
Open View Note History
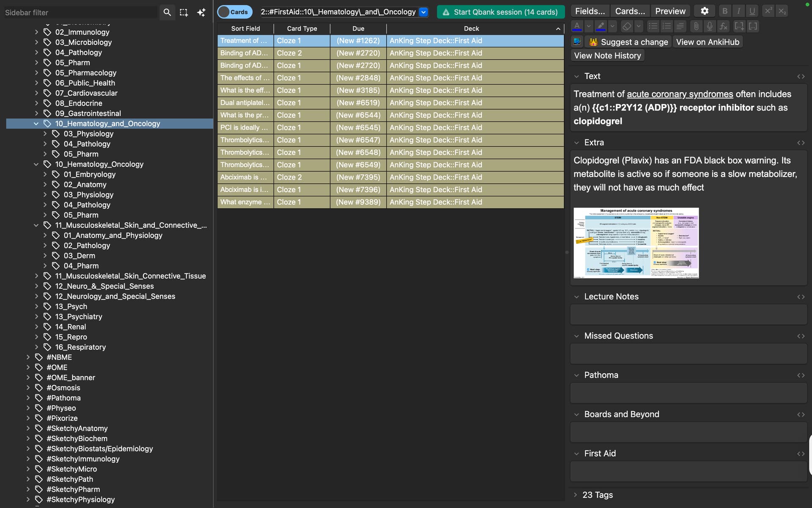(607, 55)
